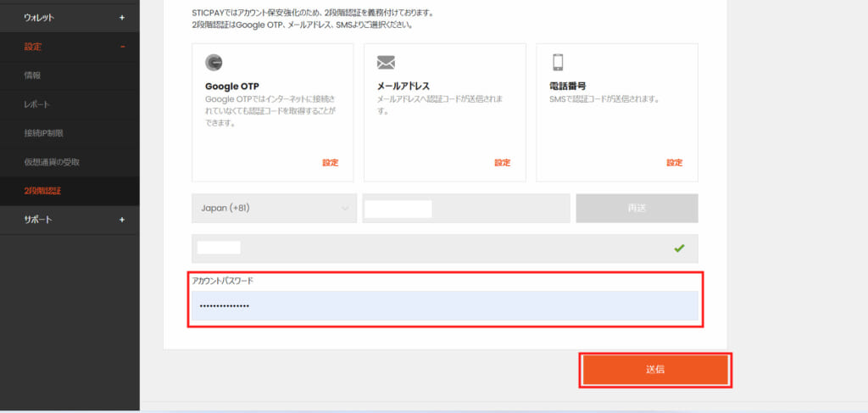Click the アカウントパスワード label
Image resolution: width=868 pixels, height=413 pixels.
tap(223, 281)
